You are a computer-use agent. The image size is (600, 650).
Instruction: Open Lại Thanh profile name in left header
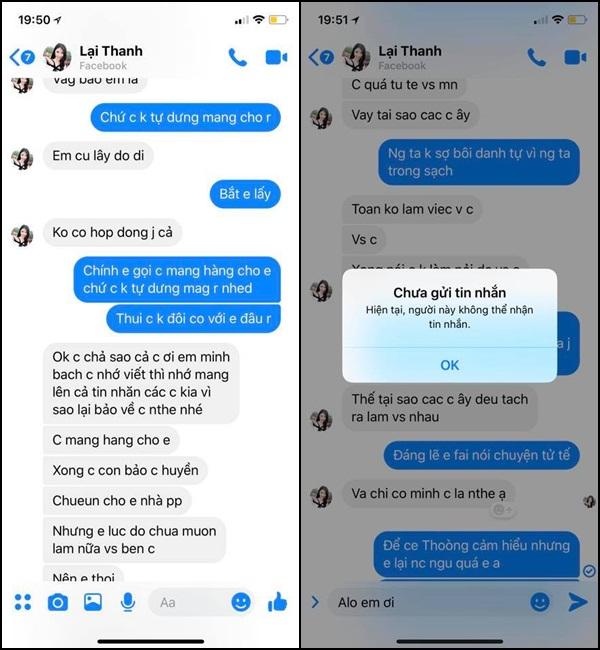coord(111,51)
